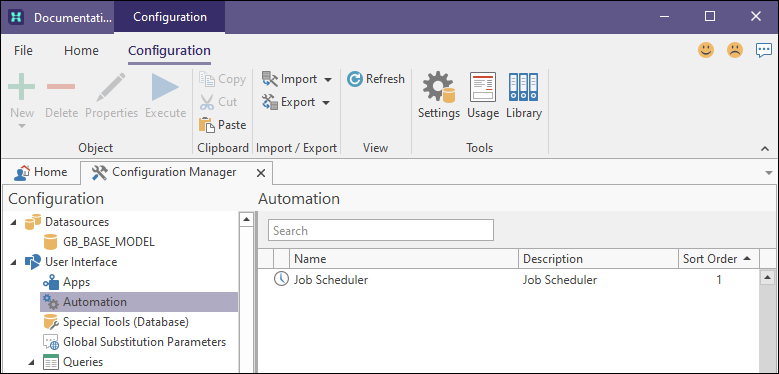779x374 pixels.
Task: Click the GB_BASE_MODEL database icon
Action: pos(51,242)
